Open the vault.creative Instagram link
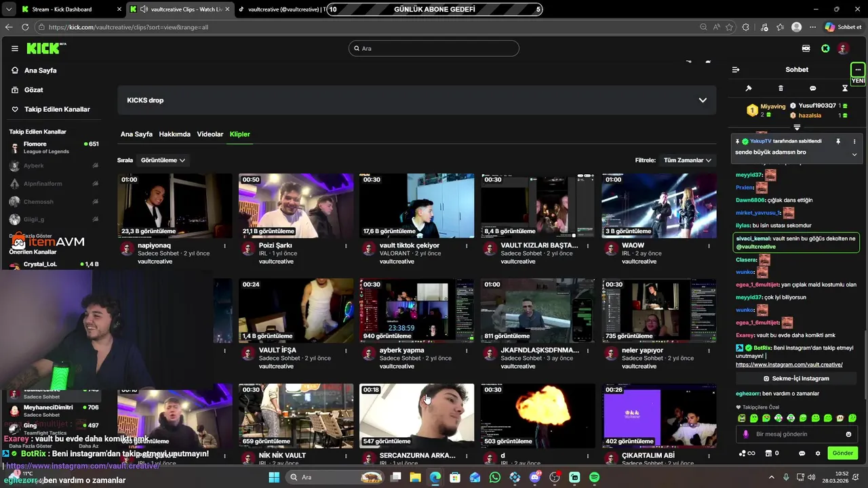The height and width of the screenshot is (488, 868). click(x=789, y=365)
